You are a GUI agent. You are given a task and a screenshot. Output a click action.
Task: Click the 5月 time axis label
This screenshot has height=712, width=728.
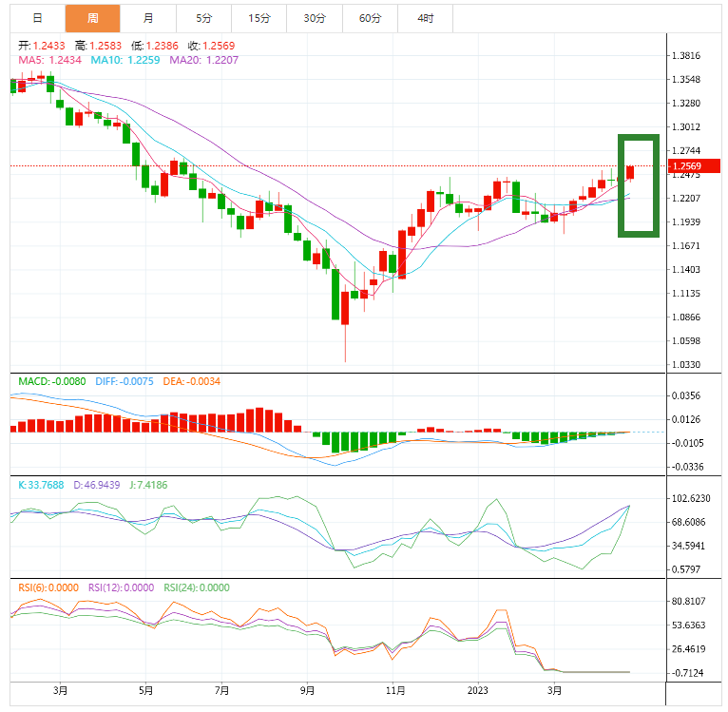click(x=145, y=691)
